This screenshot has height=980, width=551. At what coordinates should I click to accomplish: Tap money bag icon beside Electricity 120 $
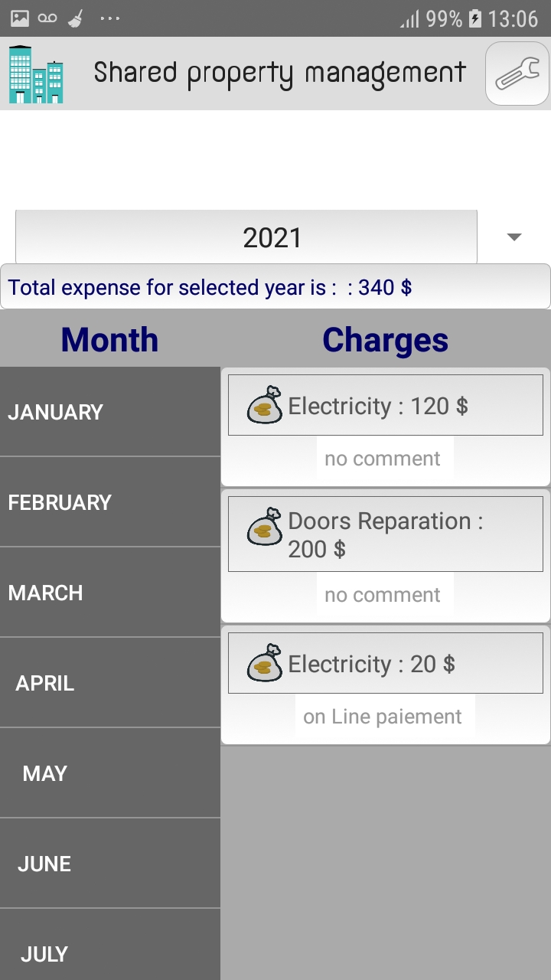(x=264, y=404)
